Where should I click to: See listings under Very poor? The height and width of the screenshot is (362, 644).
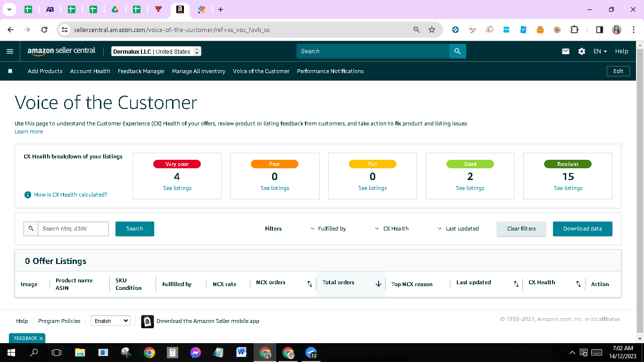coord(177,188)
